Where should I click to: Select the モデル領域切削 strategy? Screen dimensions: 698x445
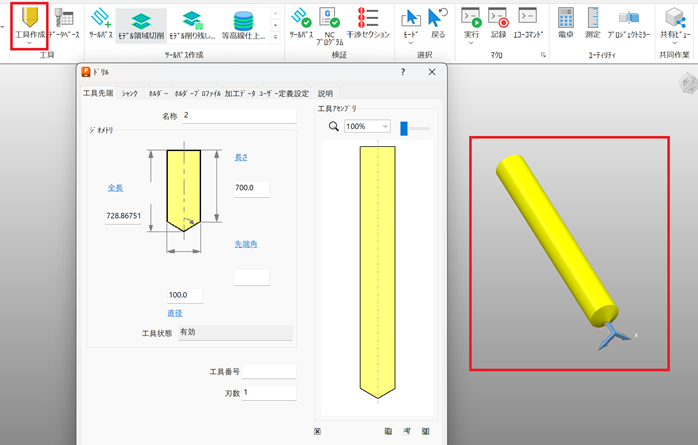click(141, 25)
